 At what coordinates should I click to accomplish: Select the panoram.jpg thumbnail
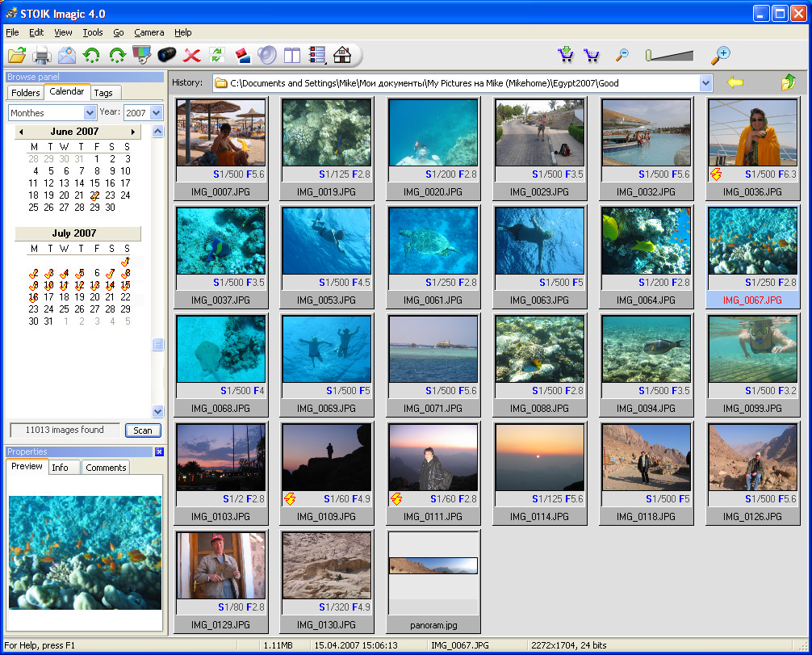[x=433, y=582]
